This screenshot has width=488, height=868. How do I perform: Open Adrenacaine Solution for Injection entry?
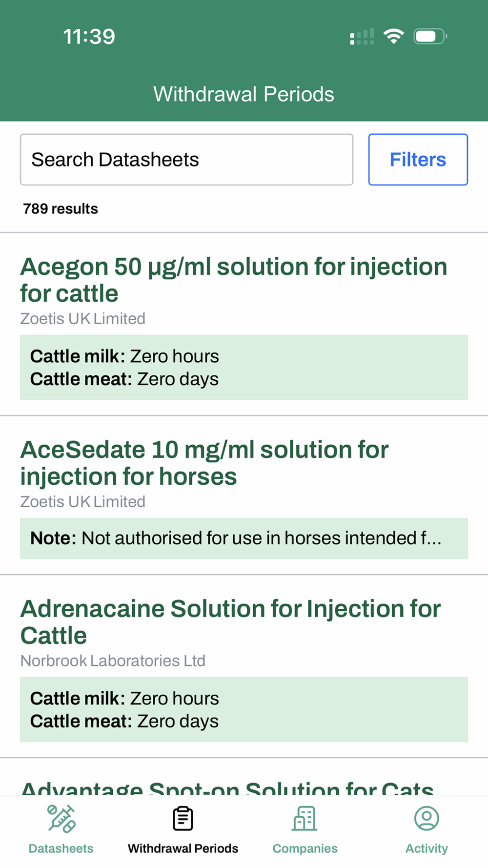[x=230, y=622]
